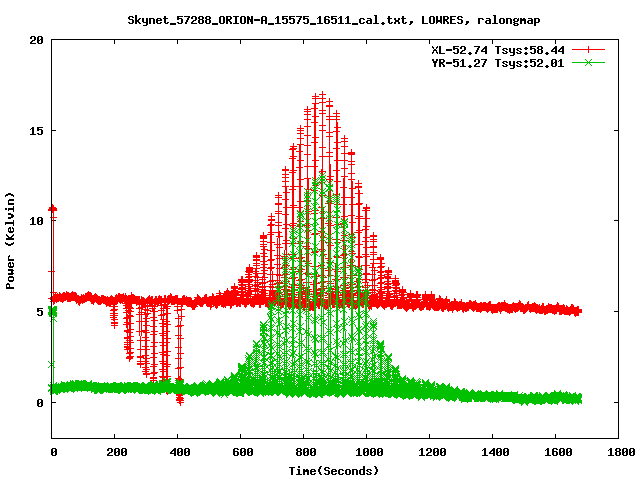Click the top of the red XL curve near 17 Kelvin

[x=322, y=96]
